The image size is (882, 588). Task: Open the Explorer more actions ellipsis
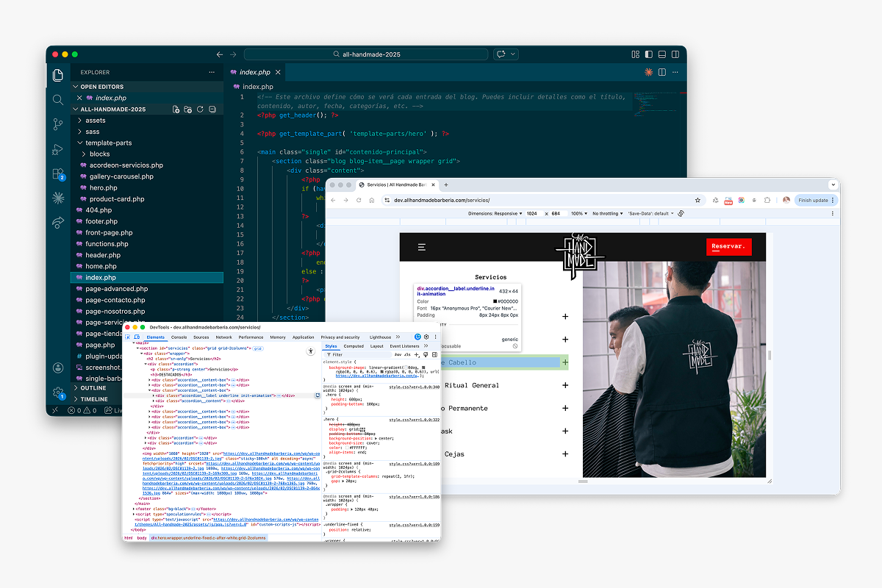click(x=212, y=72)
